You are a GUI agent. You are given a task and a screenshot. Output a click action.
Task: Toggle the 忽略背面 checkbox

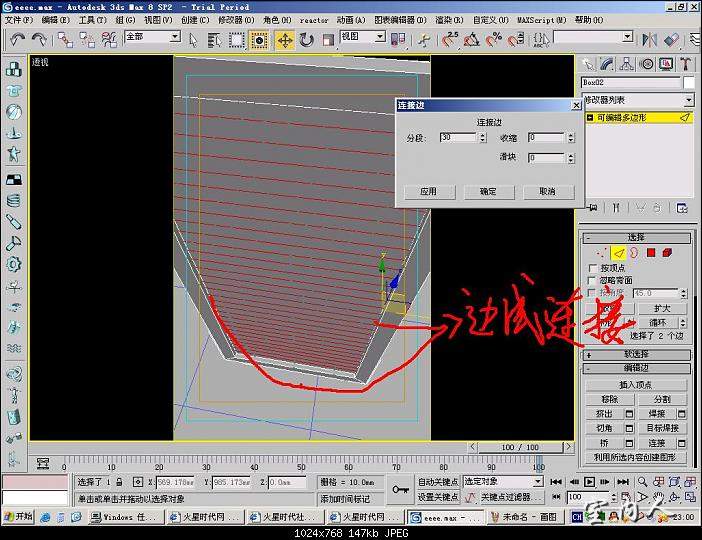click(x=591, y=281)
